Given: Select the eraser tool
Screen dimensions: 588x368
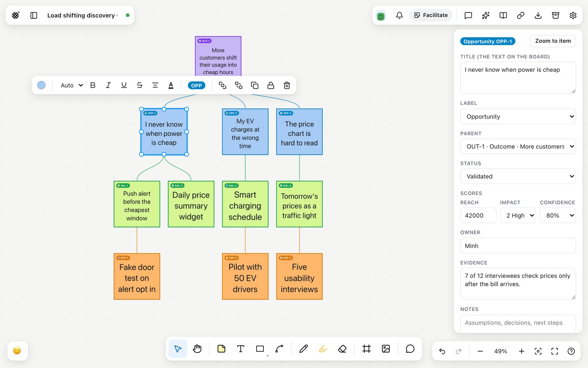Looking at the screenshot, I should click(342, 349).
